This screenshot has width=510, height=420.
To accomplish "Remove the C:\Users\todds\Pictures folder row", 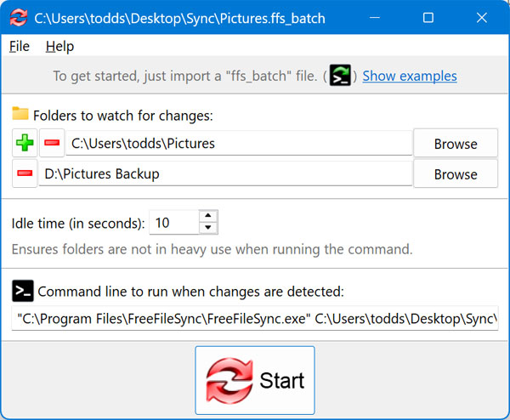I will click(x=52, y=143).
